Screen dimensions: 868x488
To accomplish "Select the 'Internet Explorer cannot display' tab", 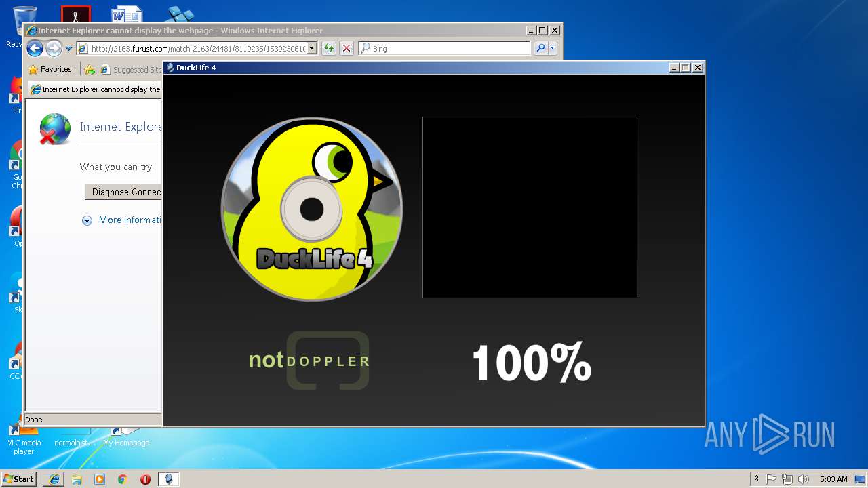I will (96, 89).
